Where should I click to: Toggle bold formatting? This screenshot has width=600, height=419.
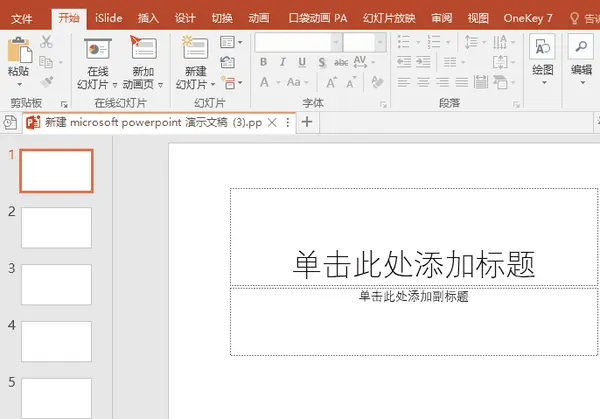click(x=263, y=62)
